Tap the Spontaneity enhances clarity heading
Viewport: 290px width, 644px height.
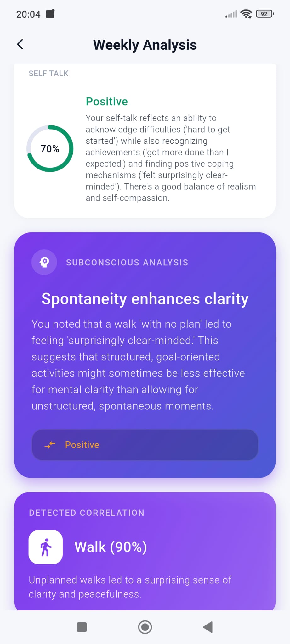coord(145,299)
